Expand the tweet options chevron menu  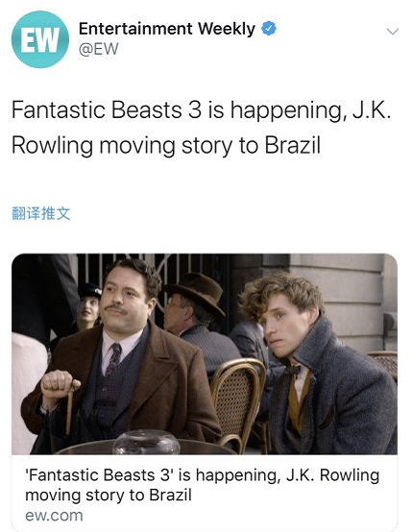point(393,32)
